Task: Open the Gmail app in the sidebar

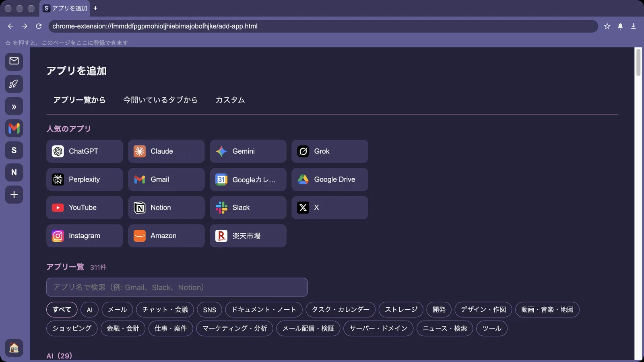Action: point(14,128)
